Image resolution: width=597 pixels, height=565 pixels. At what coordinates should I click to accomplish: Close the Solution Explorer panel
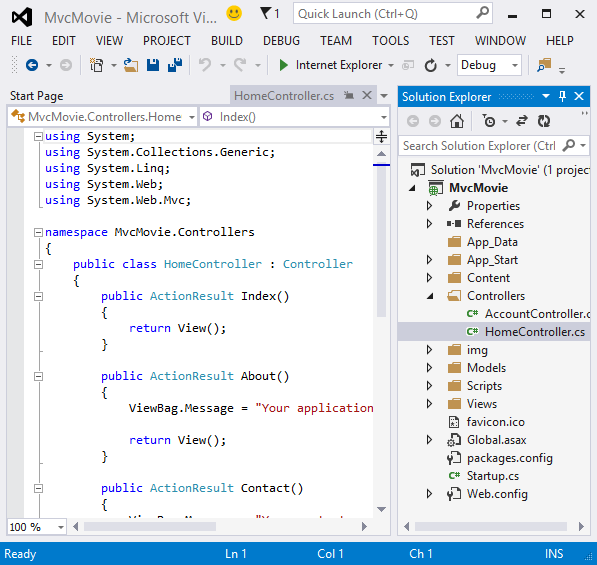(579, 96)
